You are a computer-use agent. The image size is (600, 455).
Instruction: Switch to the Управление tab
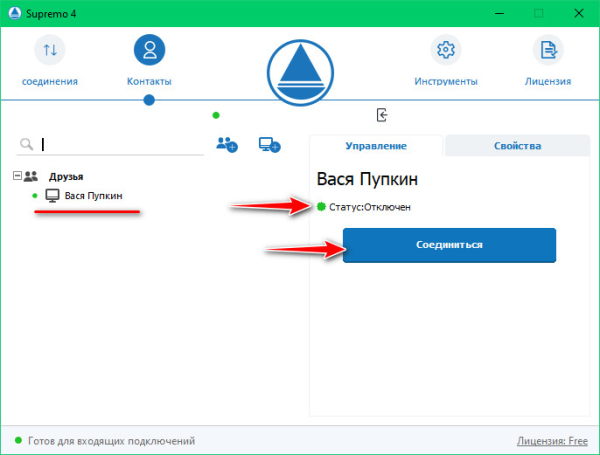pos(376,146)
